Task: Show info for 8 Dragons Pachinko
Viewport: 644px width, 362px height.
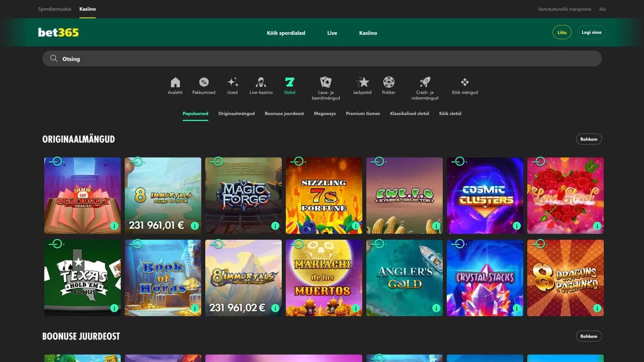Action: coord(597,309)
